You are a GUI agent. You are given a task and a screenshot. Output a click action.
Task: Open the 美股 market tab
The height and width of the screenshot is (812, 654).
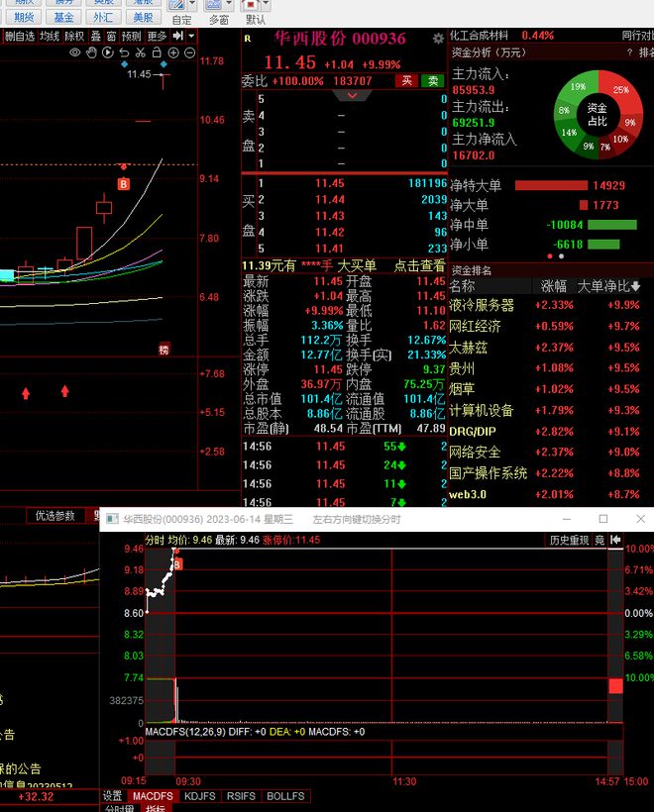click(x=143, y=18)
